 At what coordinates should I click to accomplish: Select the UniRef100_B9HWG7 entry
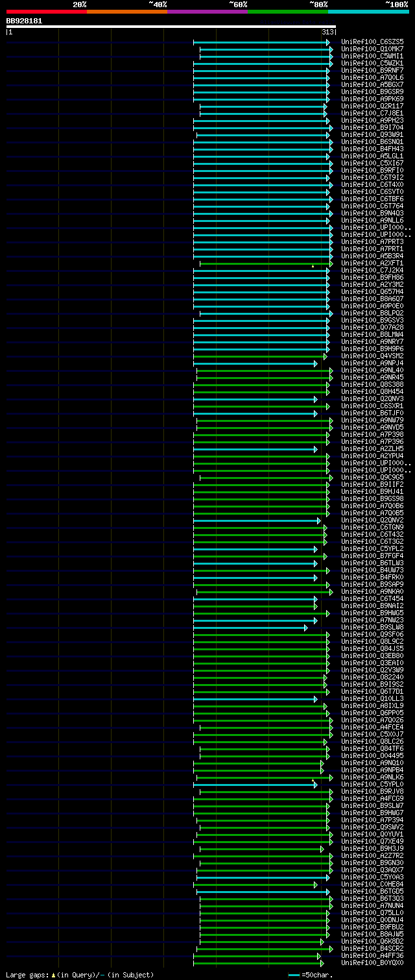[372, 813]
